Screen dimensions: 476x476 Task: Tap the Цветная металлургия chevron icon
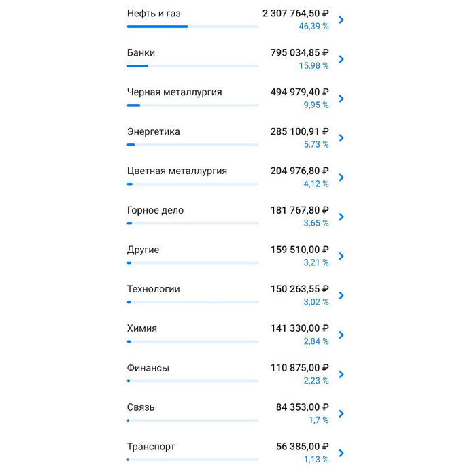pyautogui.click(x=341, y=177)
